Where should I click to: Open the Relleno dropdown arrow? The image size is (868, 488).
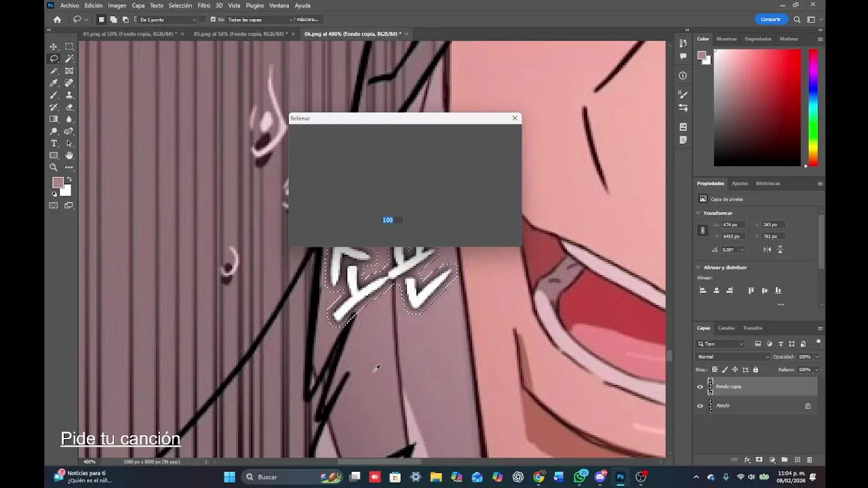tap(816, 369)
